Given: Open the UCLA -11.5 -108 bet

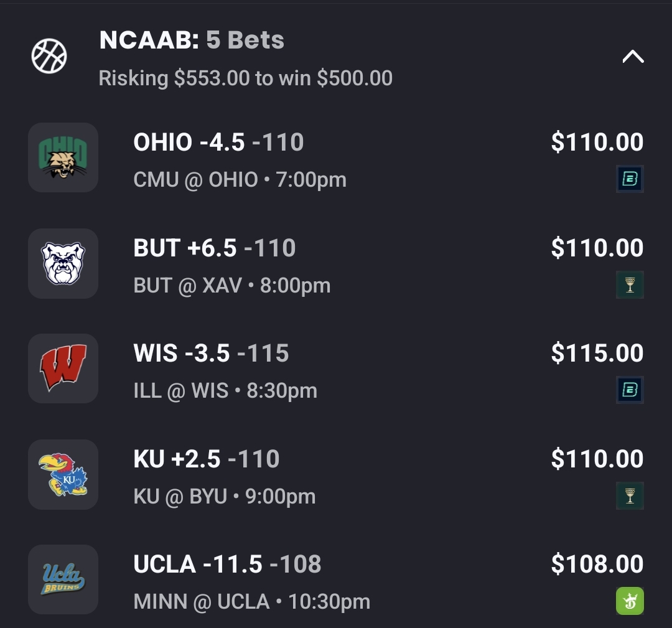Looking at the screenshot, I should point(227,565).
